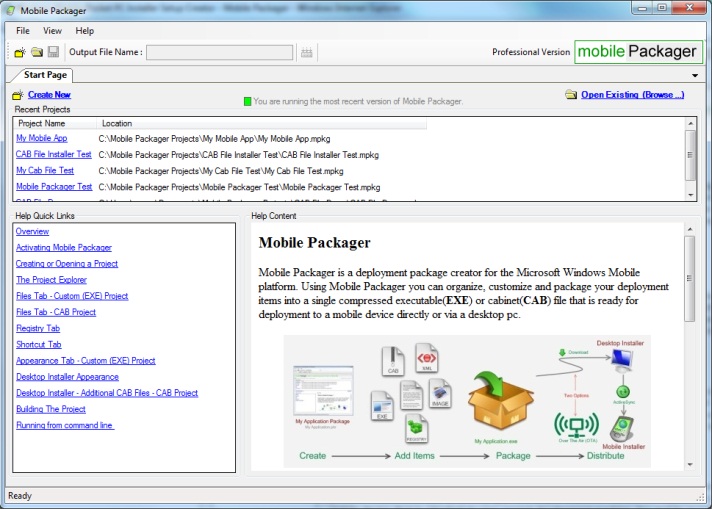Click the Professional Version label
Screen dimensions: 712x509
pos(531,52)
